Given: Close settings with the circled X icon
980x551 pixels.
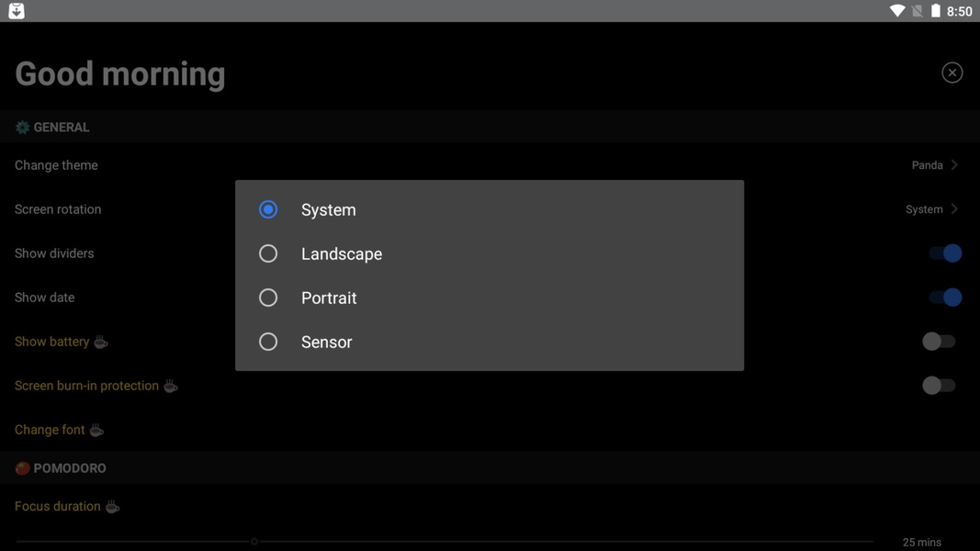Looking at the screenshot, I should [952, 73].
